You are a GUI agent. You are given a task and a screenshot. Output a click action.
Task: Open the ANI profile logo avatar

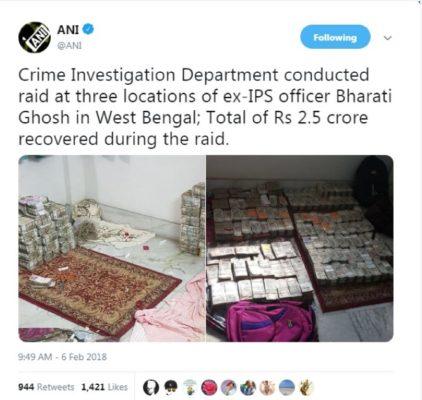pos(34,37)
